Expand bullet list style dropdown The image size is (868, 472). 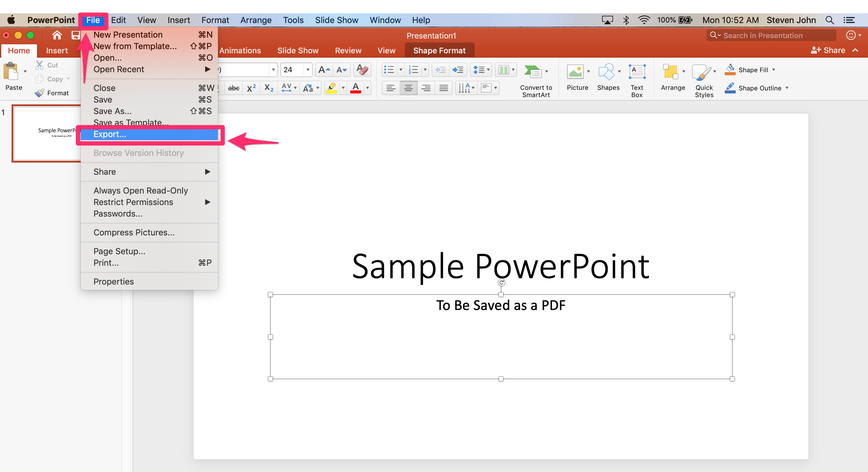coord(401,70)
